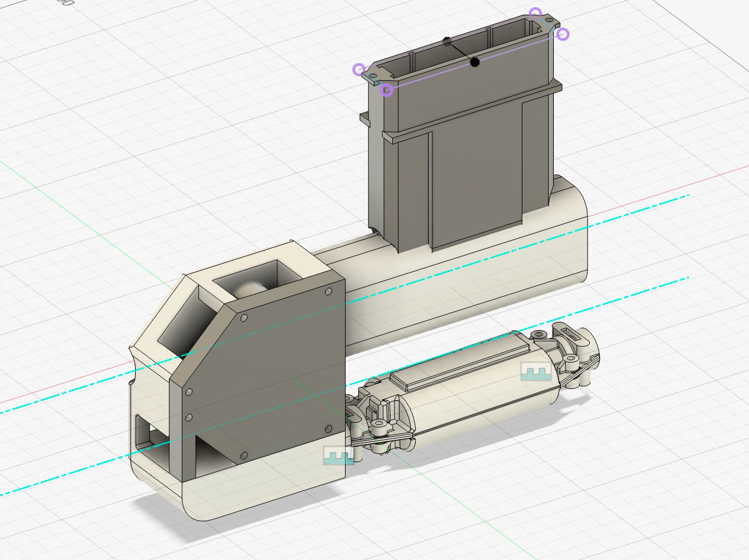
Task: Pick the purple sketch point at the magazine's back-right corner
Action: pos(535,13)
